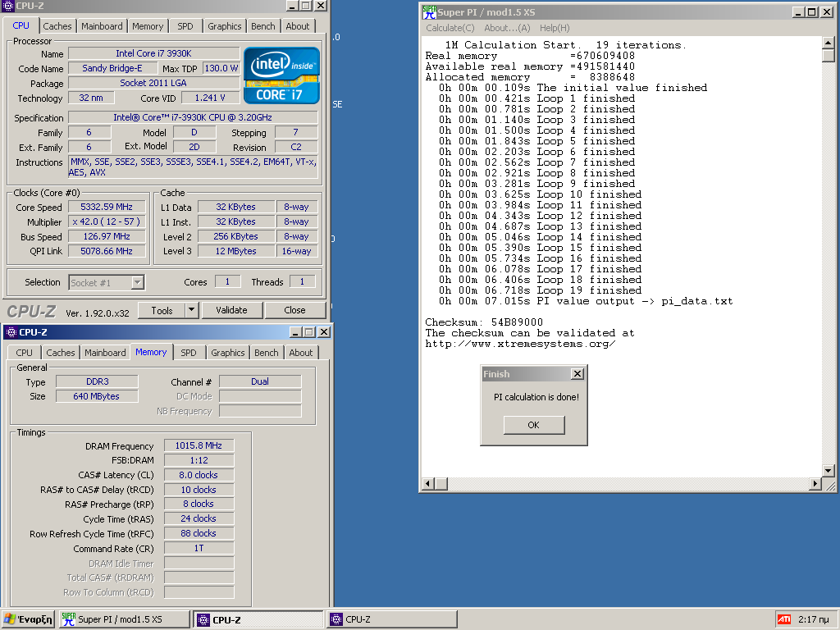Image resolution: width=840 pixels, height=630 pixels.
Task: Open About tab in the memory CPU-Z window
Action: point(300,353)
